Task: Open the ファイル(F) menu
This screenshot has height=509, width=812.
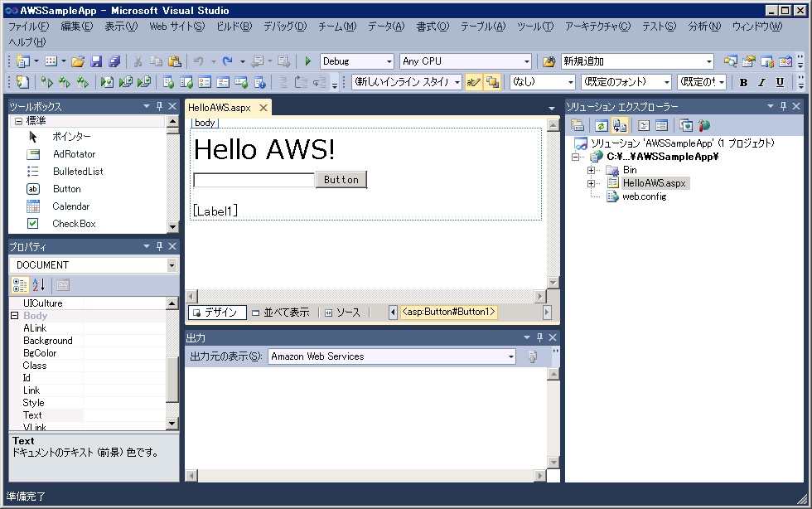Action: click(29, 27)
